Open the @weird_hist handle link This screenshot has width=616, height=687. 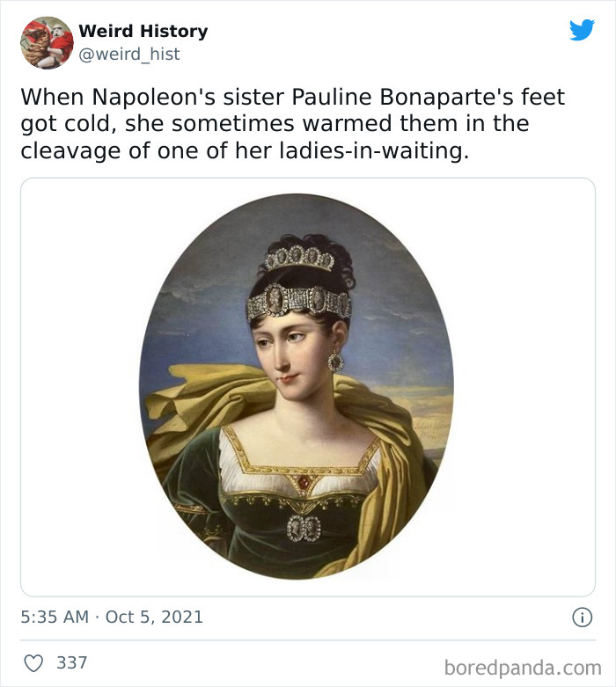[x=128, y=54]
